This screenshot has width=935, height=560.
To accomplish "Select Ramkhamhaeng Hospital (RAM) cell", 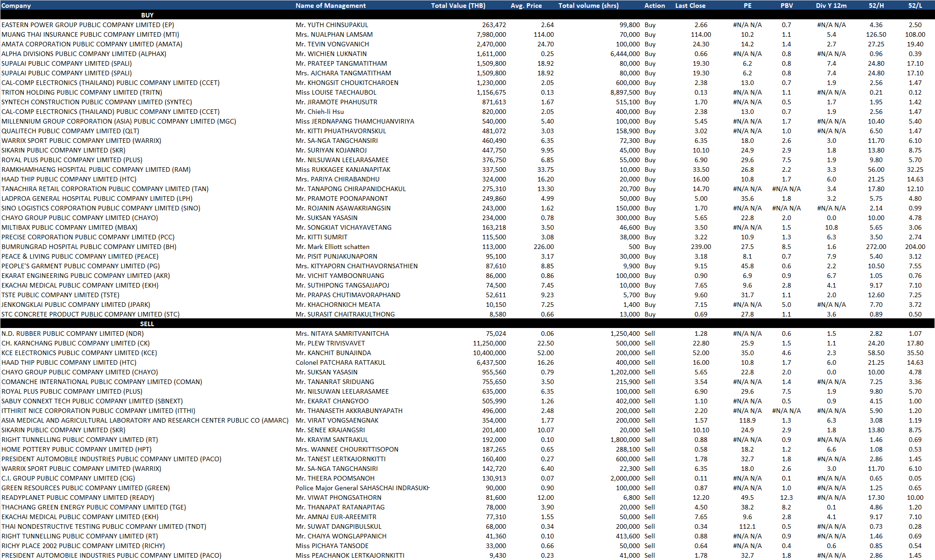I will pyautogui.click(x=96, y=170).
